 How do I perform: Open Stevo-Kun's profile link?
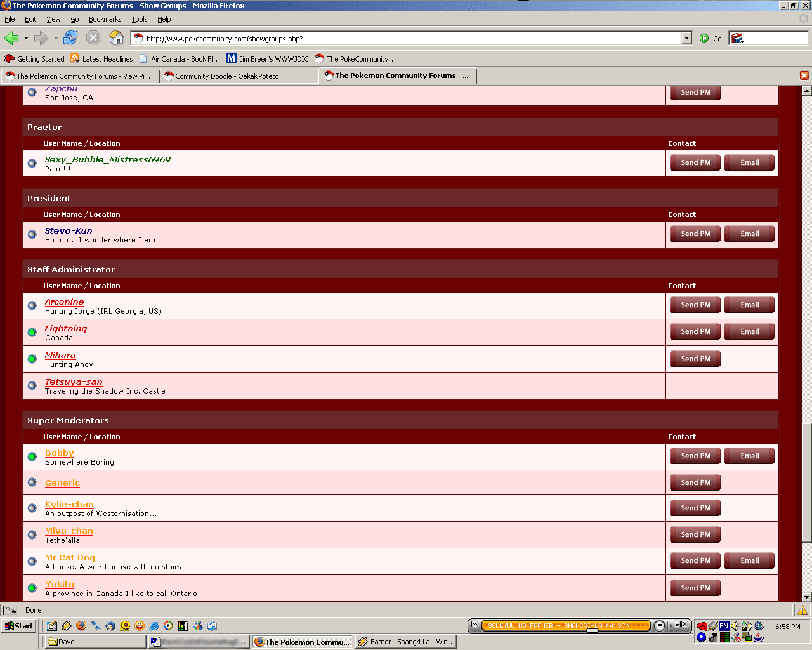pyautogui.click(x=69, y=230)
